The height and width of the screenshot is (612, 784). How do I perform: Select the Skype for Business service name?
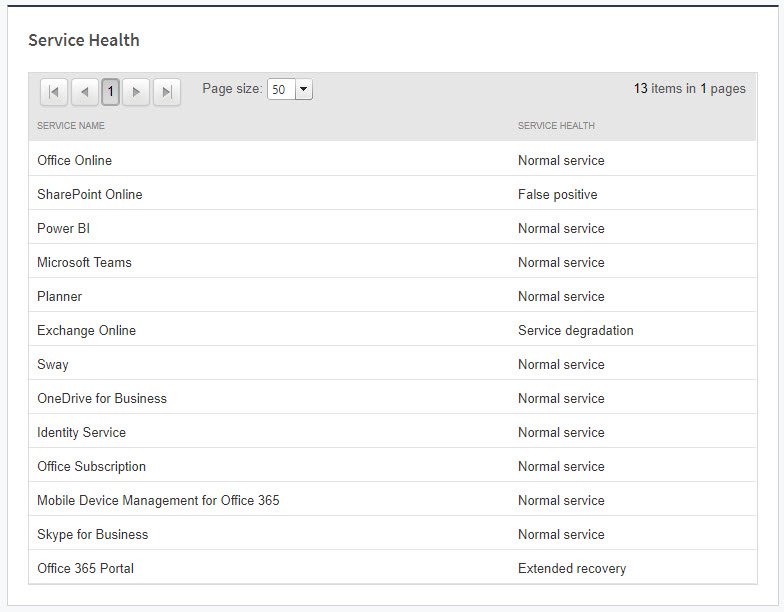[x=92, y=534]
